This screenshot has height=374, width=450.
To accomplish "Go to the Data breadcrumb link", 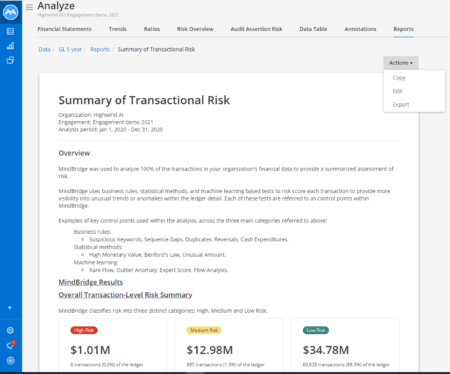I will tap(44, 49).
